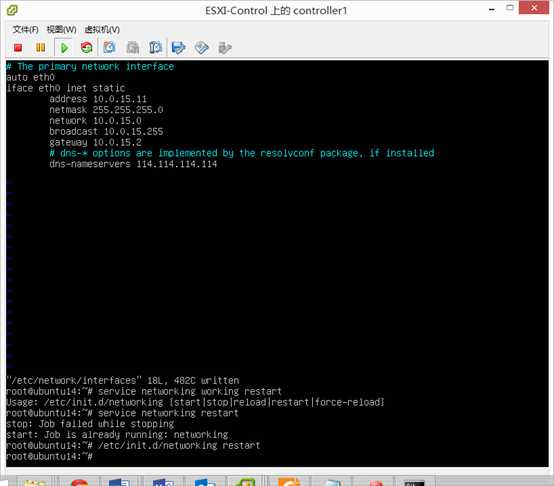Minimize the controller1 console window
Image resolution: width=554 pixels, height=486 pixels.
coord(491,10)
